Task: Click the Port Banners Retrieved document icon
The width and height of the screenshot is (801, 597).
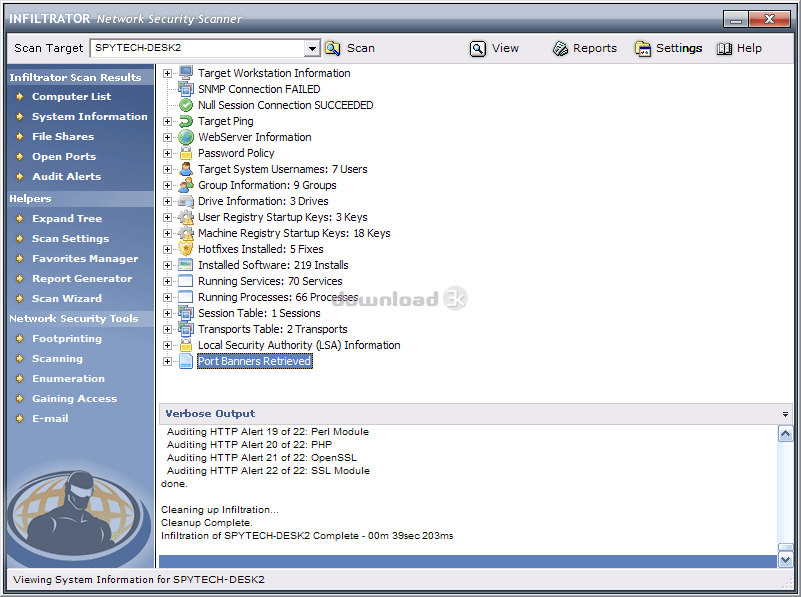Action: [186, 361]
